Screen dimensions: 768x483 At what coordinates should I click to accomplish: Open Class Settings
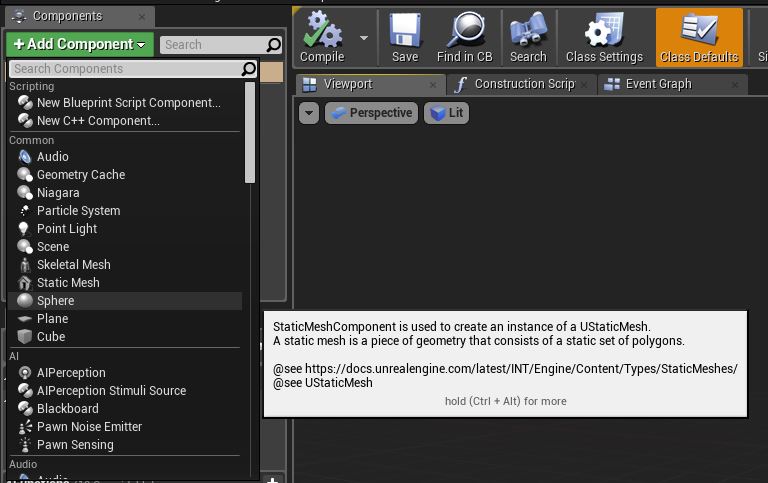point(604,38)
